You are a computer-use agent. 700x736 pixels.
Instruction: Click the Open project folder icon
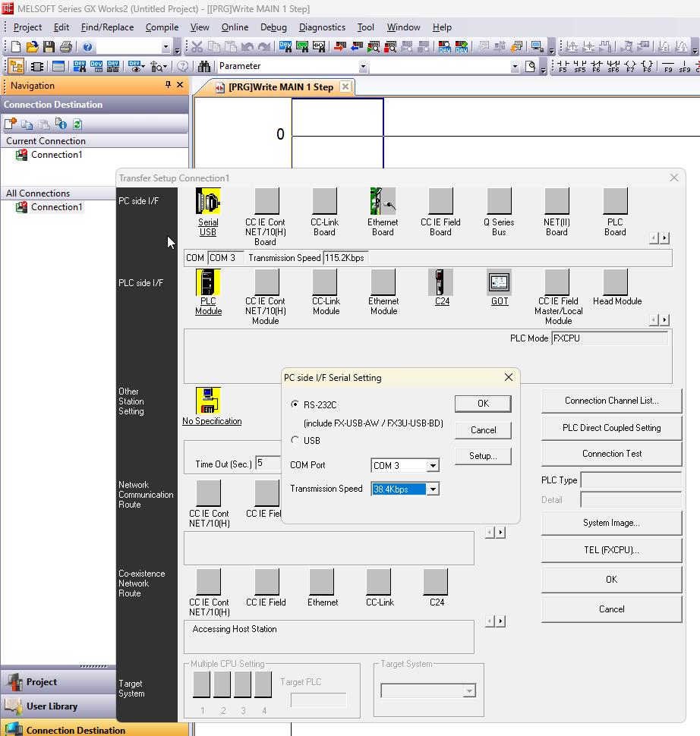32,47
